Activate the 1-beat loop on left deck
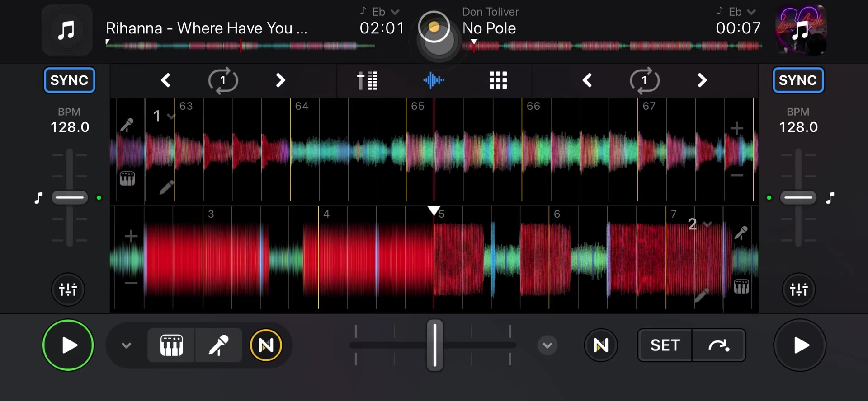 tap(223, 80)
